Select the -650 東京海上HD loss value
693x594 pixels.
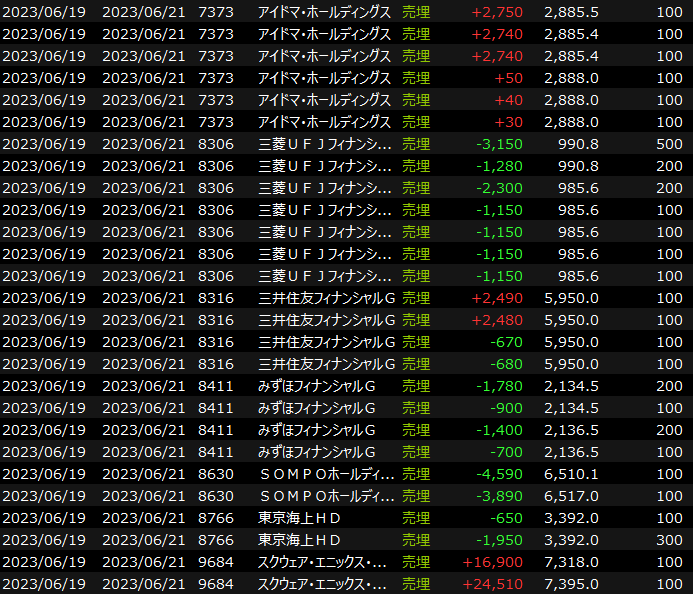(506, 518)
